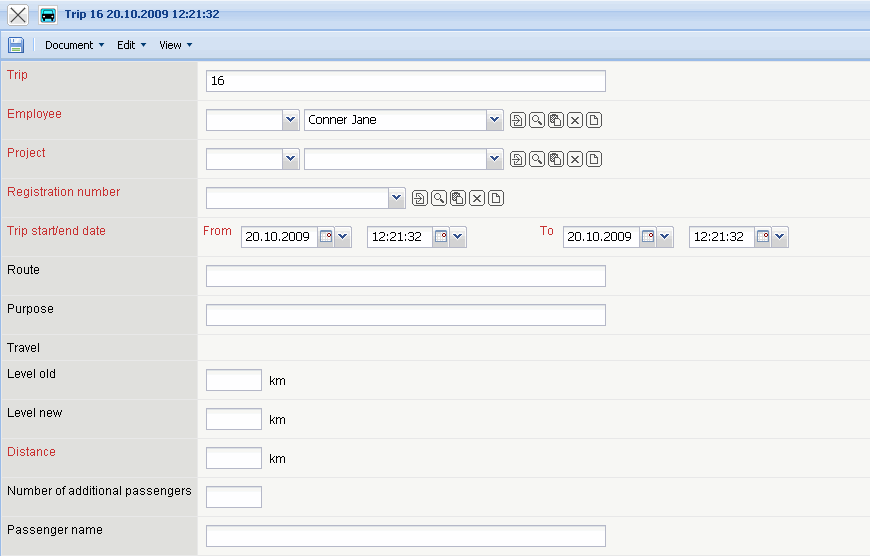Open the dropdown beside To time field
The height and width of the screenshot is (556, 870).
pos(780,238)
